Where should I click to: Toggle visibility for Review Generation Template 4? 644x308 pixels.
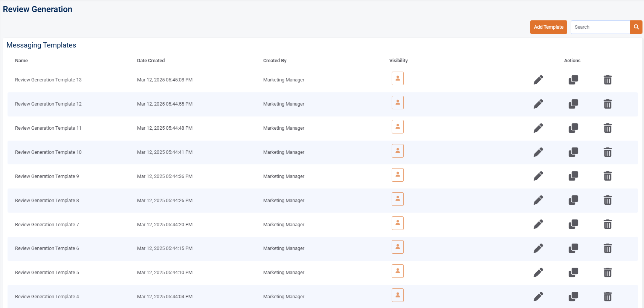click(397, 295)
